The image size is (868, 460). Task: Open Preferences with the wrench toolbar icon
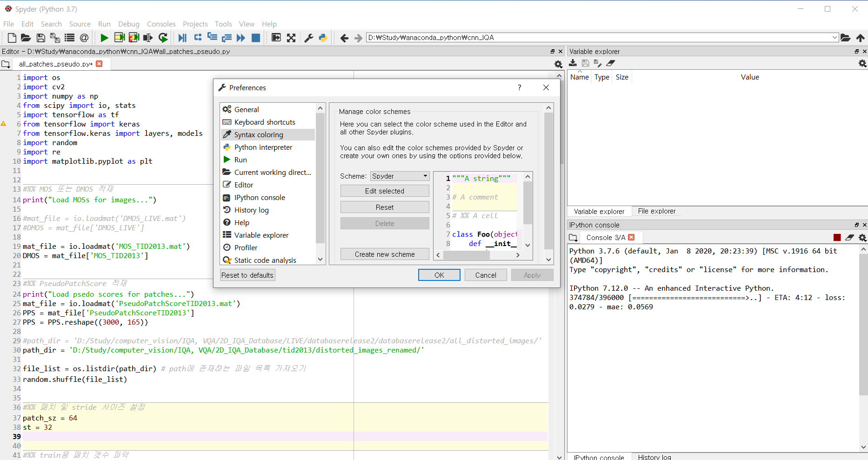pos(308,38)
